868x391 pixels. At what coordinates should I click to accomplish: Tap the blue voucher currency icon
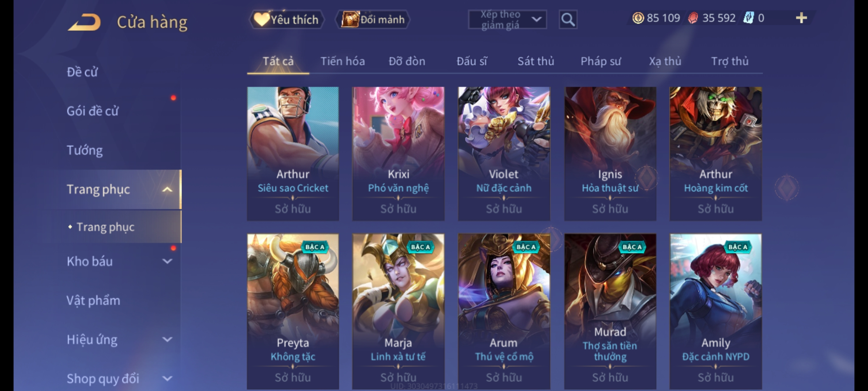pyautogui.click(x=748, y=18)
